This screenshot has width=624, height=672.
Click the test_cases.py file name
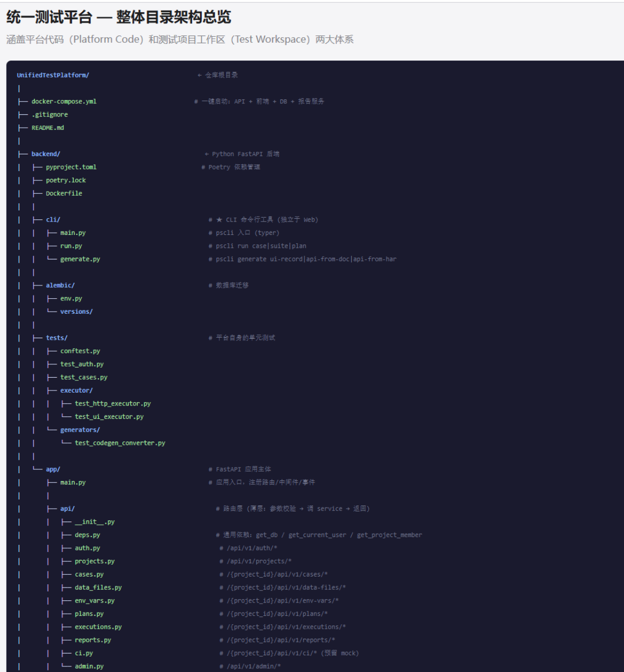(84, 378)
